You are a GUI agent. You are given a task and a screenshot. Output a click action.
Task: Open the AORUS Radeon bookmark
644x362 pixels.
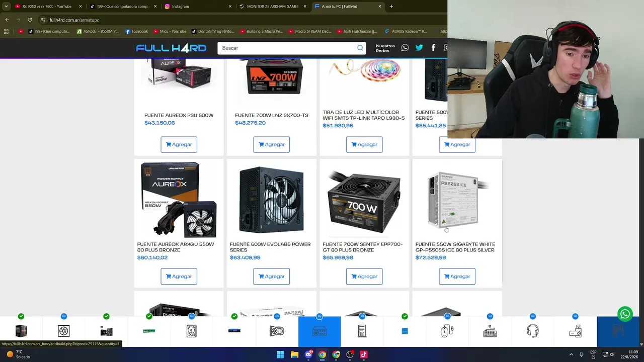pyautogui.click(x=406, y=31)
